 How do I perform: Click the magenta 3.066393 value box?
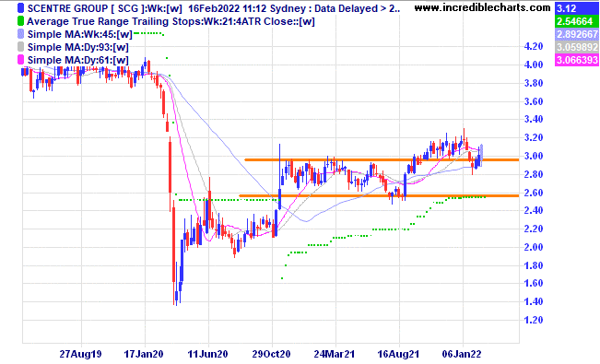tap(577, 60)
